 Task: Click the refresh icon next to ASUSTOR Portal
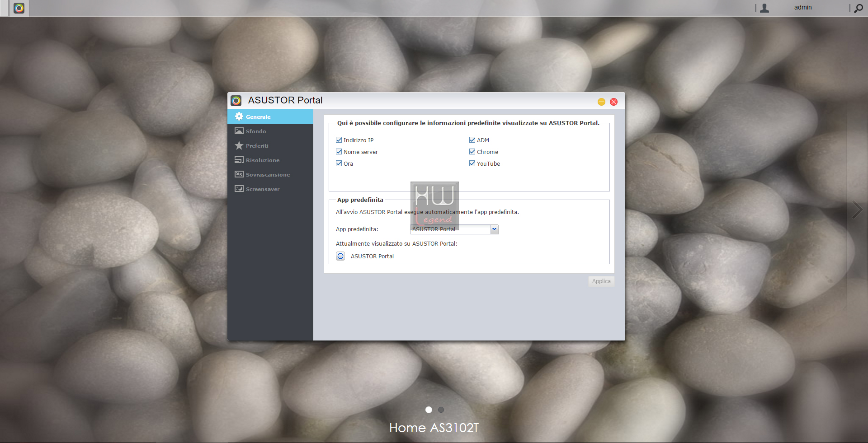click(340, 256)
